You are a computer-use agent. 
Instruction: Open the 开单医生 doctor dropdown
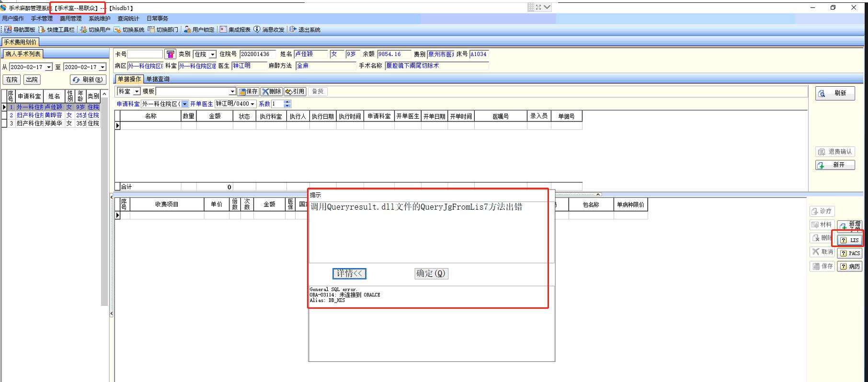[252, 104]
